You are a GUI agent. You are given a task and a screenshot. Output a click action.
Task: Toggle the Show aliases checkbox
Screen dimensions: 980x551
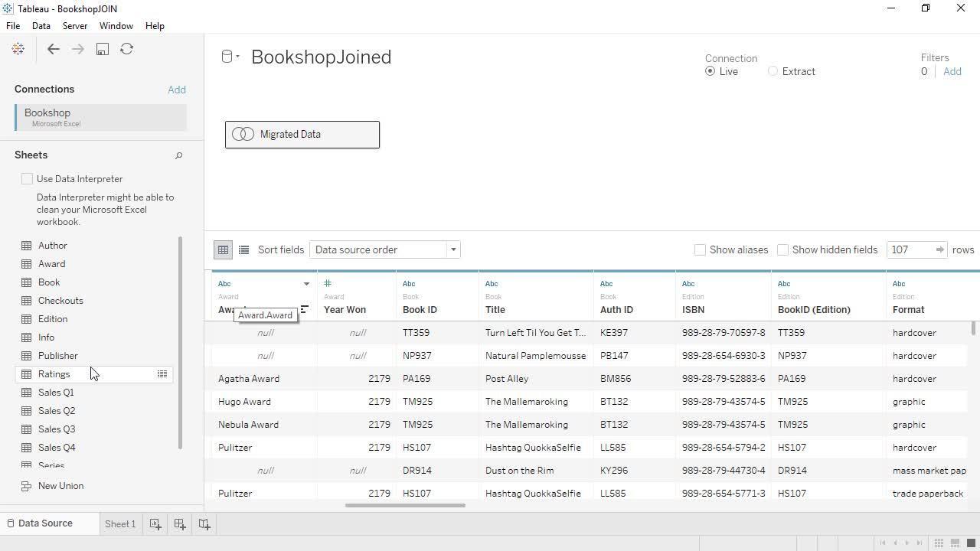pyautogui.click(x=700, y=249)
